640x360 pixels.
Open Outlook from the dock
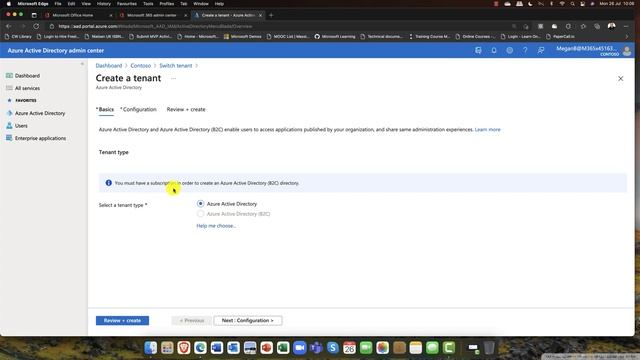[233, 347]
